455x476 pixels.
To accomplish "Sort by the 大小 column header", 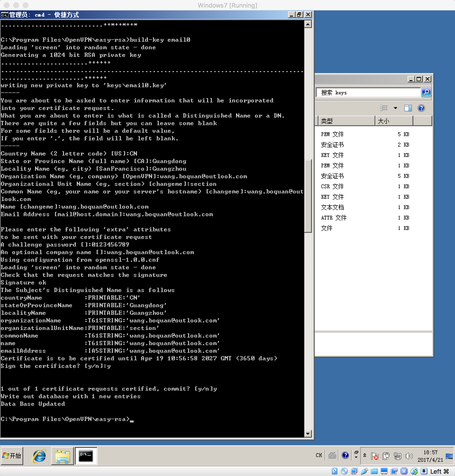I will 394,121.
